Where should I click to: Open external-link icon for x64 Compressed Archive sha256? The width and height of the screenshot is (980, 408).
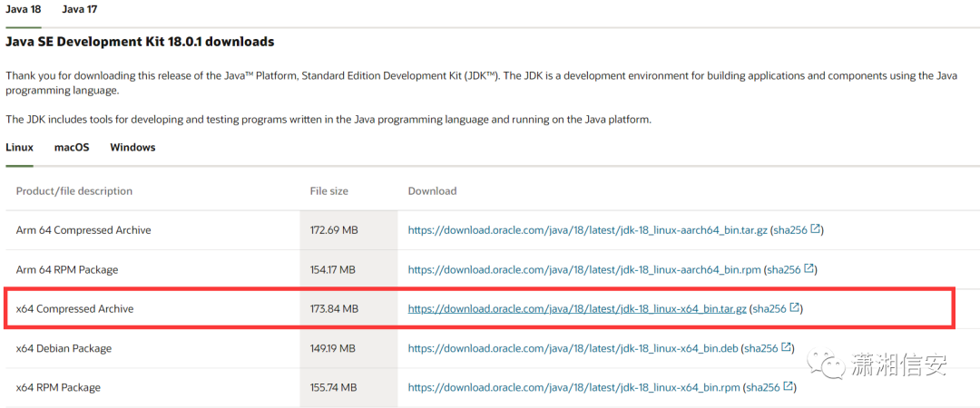pos(794,307)
